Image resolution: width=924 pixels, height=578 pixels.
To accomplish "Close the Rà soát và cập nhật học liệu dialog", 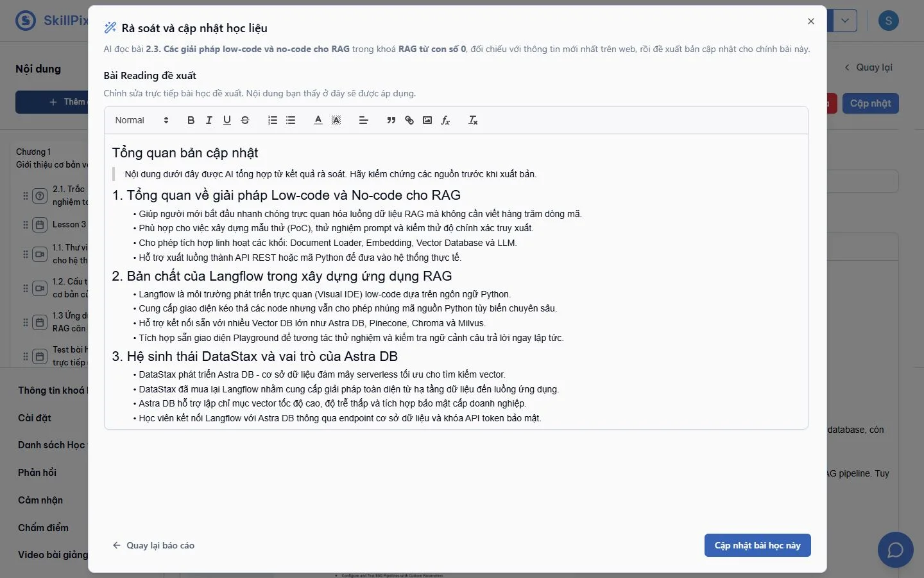I will pos(811,21).
